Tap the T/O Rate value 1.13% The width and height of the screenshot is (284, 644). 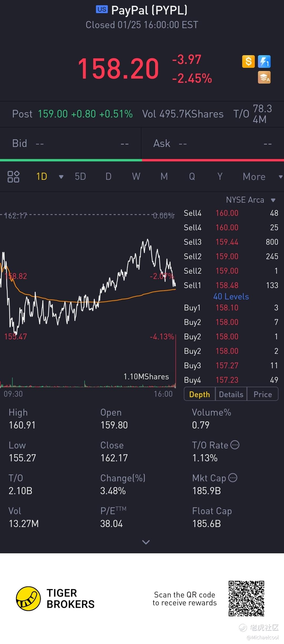[x=205, y=458]
